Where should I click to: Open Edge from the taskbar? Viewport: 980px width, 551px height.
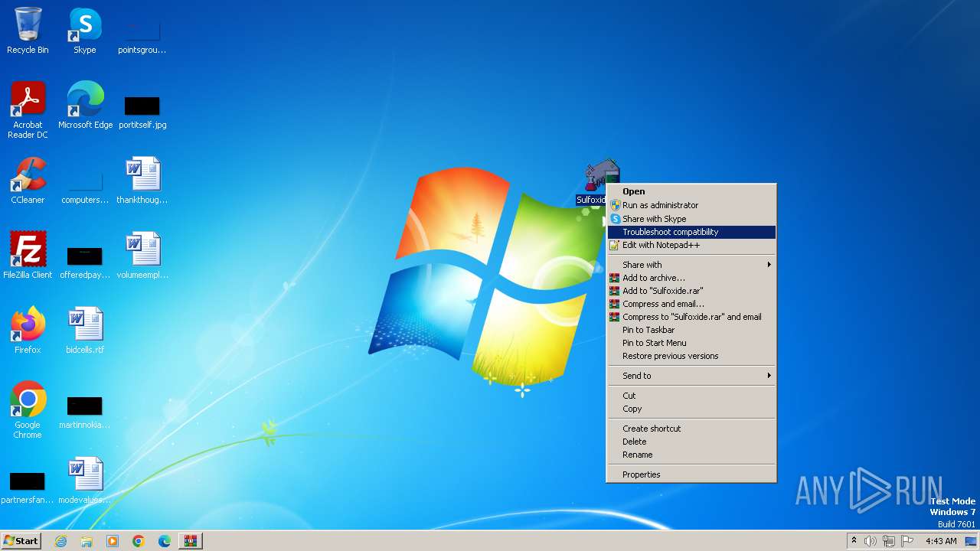pyautogui.click(x=165, y=541)
